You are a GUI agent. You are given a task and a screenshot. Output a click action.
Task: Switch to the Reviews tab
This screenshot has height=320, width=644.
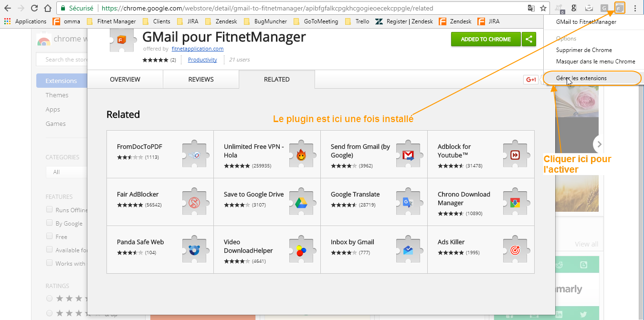pyautogui.click(x=201, y=79)
